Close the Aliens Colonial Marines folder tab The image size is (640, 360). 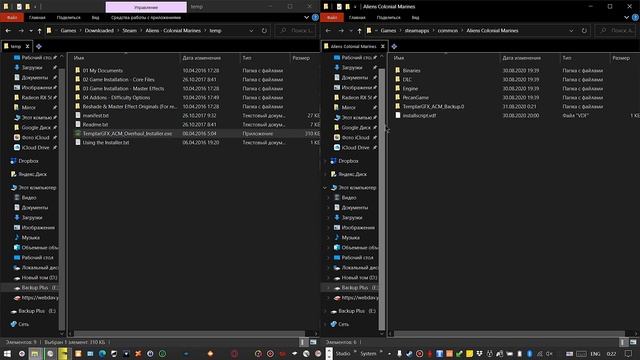pyautogui.click(x=382, y=47)
